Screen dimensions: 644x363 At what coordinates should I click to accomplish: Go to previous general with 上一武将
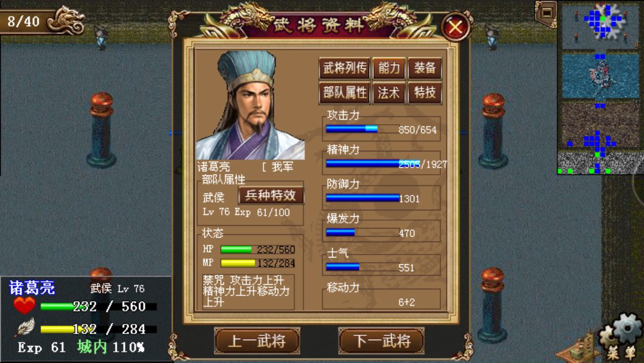pos(257,341)
